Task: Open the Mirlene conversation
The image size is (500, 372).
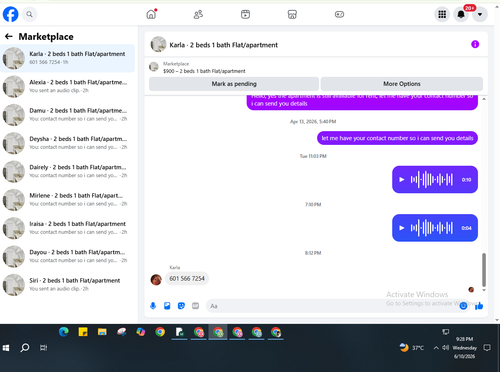Action: click(x=67, y=200)
